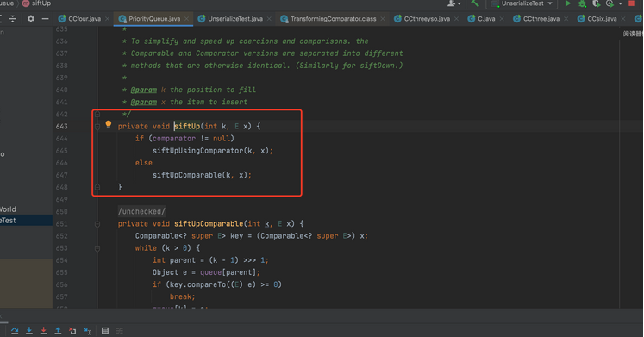The width and height of the screenshot is (644, 337).
Task: Click line number 651 in gutter
Action: (61, 224)
